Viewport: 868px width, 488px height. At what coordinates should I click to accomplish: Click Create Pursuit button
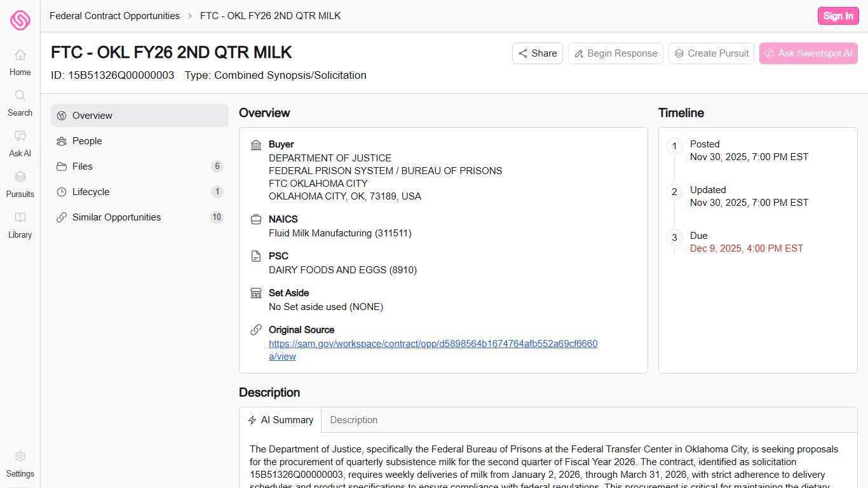coord(711,53)
